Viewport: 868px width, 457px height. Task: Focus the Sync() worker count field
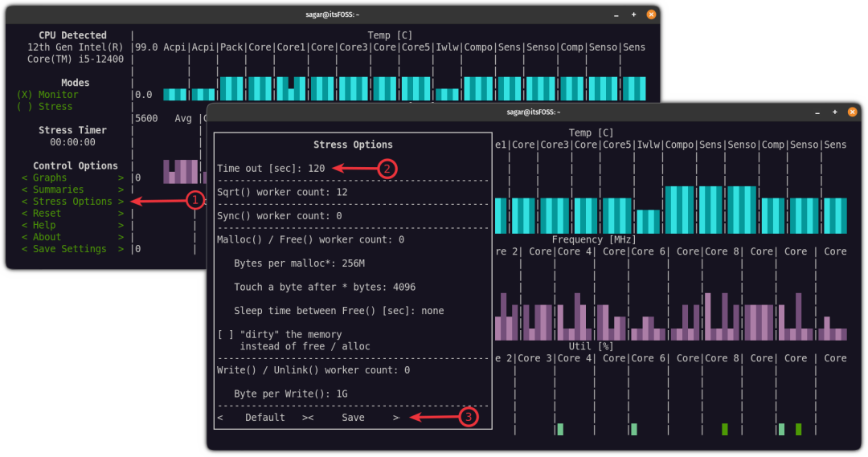click(337, 216)
